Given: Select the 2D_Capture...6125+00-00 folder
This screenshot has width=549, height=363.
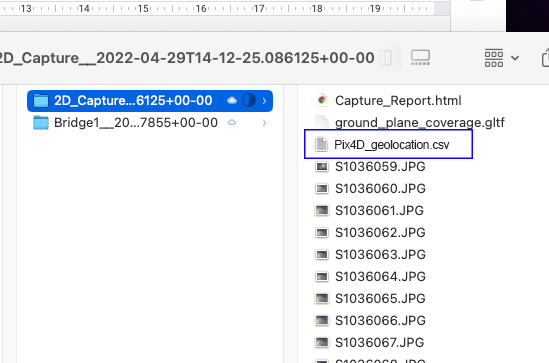Looking at the screenshot, I should [150, 101].
